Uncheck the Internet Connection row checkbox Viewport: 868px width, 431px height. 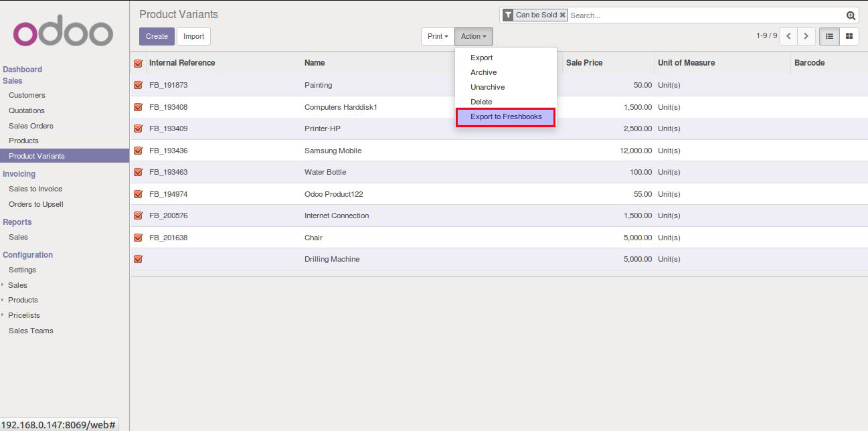(138, 215)
